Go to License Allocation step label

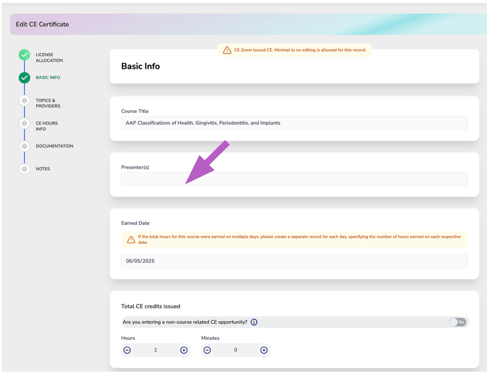[x=49, y=57]
